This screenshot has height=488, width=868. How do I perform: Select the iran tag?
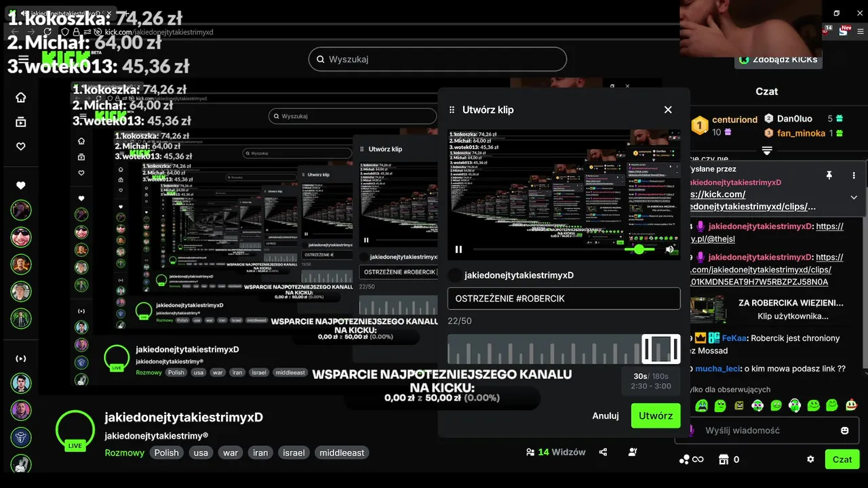point(260,453)
